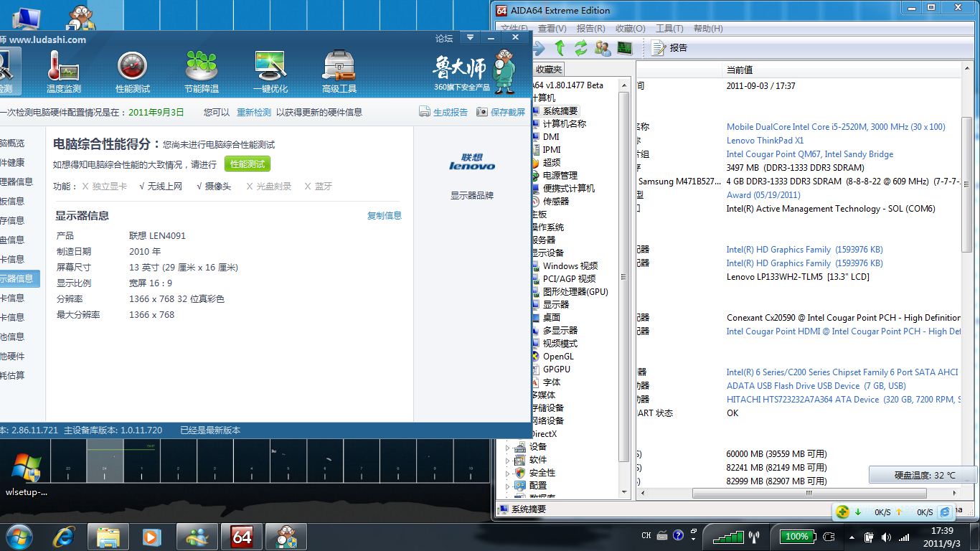Expand the 软件 tree node
Screen dimensions: 980x551
pyautogui.click(x=508, y=460)
